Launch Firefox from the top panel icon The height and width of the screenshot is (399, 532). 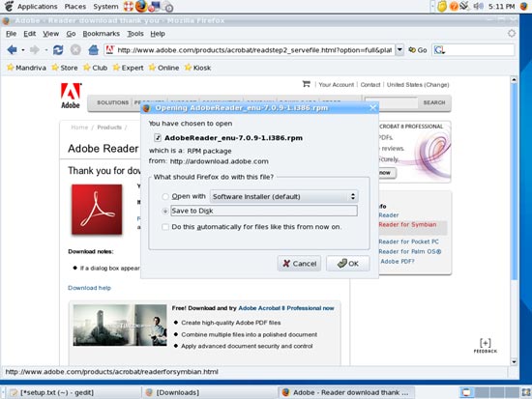(141, 6)
